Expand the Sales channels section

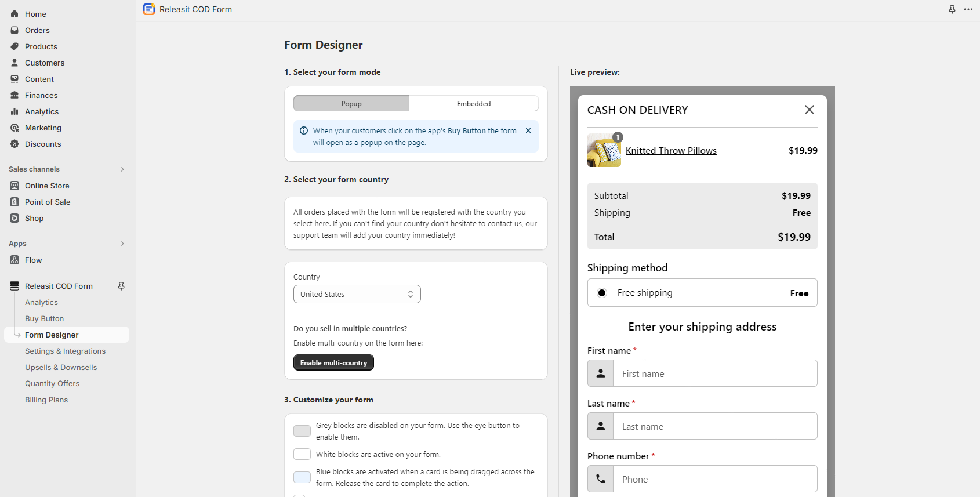click(x=122, y=169)
